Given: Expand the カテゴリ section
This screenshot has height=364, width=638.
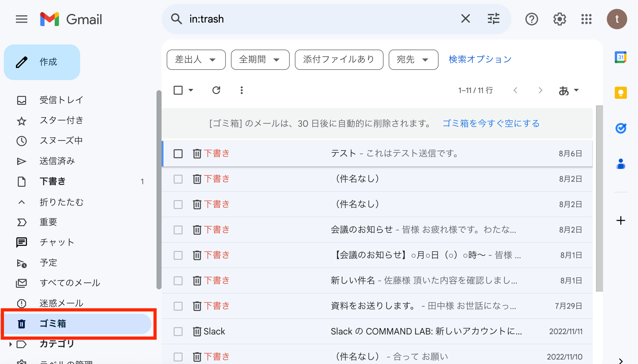Looking at the screenshot, I should tap(10, 344).
